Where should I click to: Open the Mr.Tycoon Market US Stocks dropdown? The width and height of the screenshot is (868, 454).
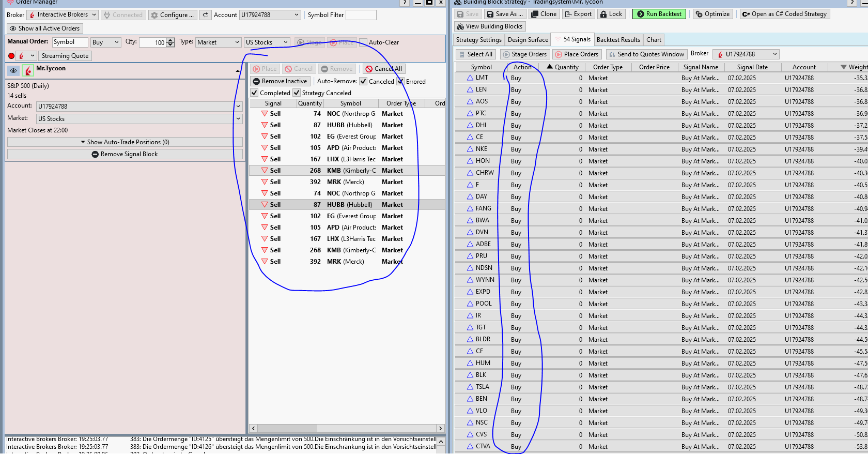[139, 119]
